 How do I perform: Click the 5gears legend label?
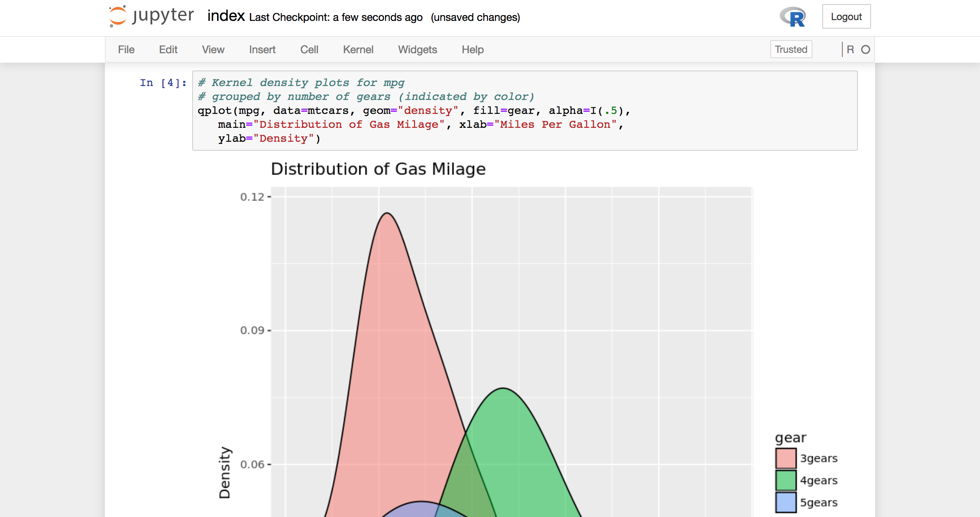(819, 503)
